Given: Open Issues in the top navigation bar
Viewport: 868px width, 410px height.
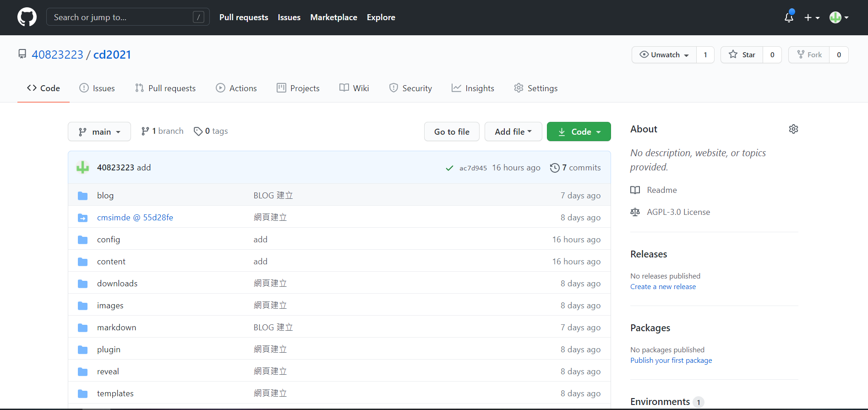Looking at the screenshot, I should pos(289,17).
